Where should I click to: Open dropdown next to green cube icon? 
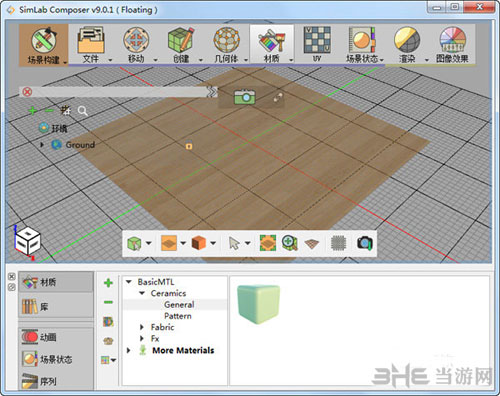pos(149,243)
